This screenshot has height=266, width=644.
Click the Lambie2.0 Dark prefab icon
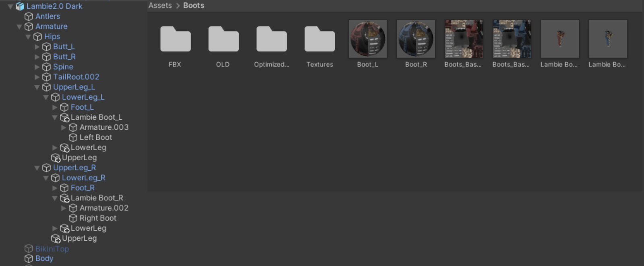coord(20,6)
